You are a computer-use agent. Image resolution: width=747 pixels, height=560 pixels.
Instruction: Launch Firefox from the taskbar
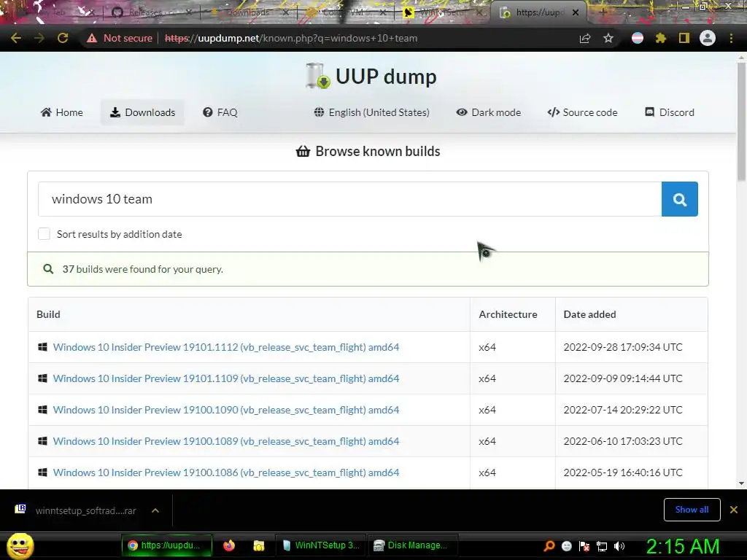pyautogui.click(x=229, y=545)
